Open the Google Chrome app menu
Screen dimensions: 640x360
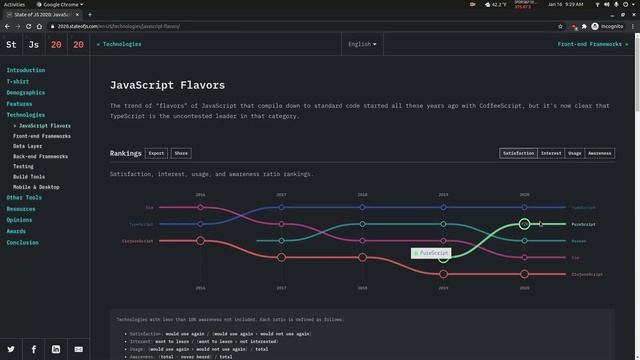tap(60, 4)
